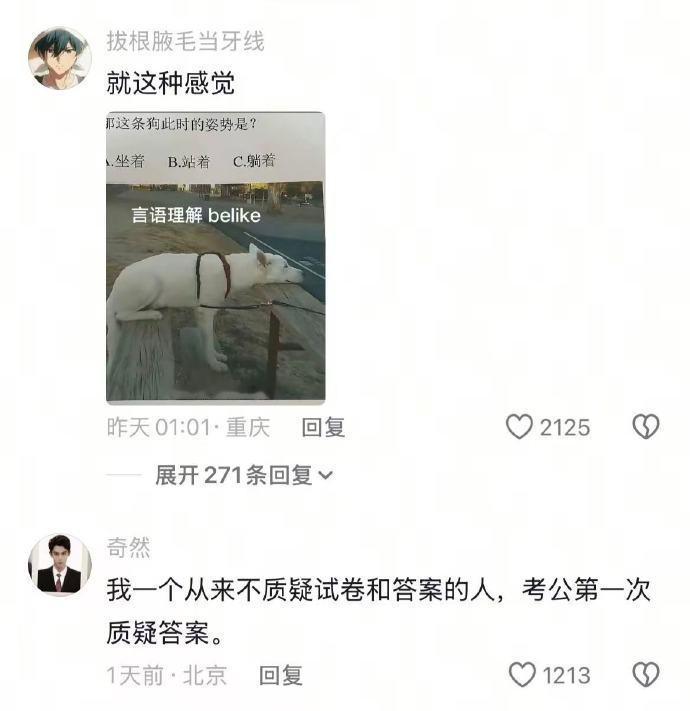Like 奇然's comment with the heart icon

[x=522, y=674]
